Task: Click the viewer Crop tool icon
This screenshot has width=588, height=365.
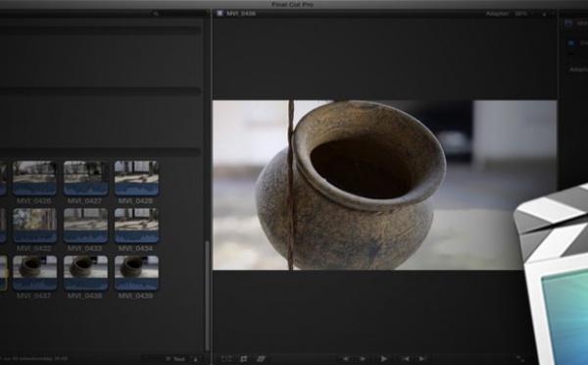Action: (244, 359)
